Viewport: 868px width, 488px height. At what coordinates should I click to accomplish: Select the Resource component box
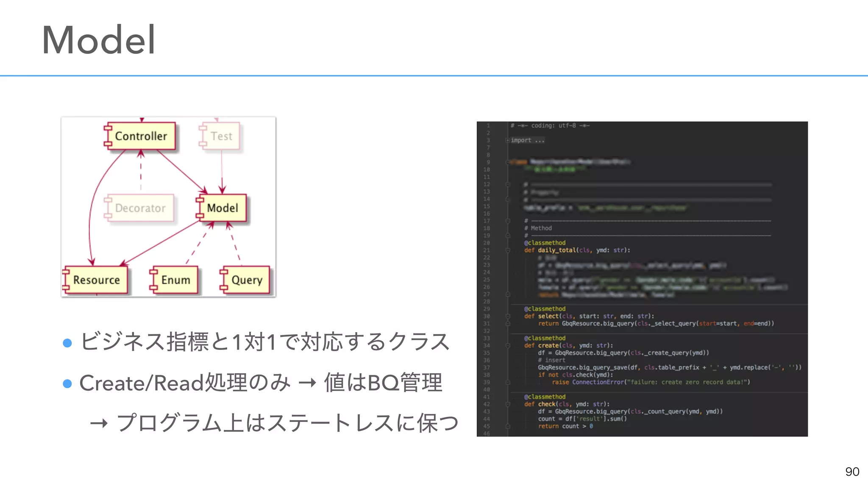click(95, 280)
